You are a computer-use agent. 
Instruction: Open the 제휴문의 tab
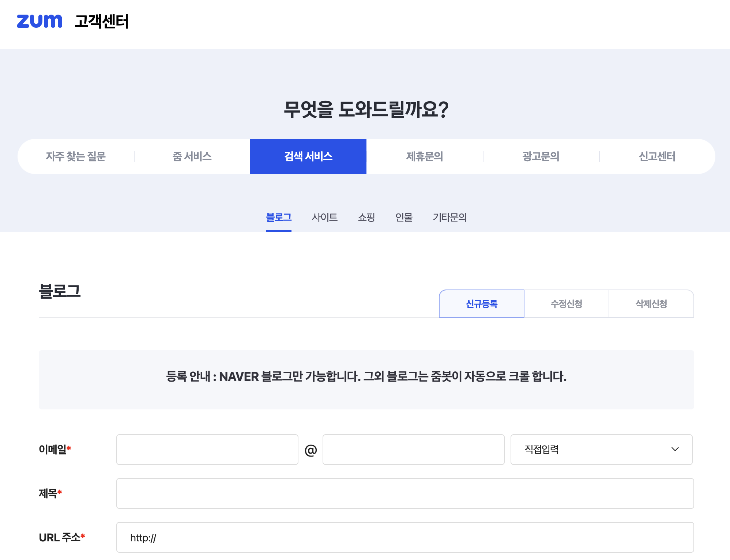(425, 156)
